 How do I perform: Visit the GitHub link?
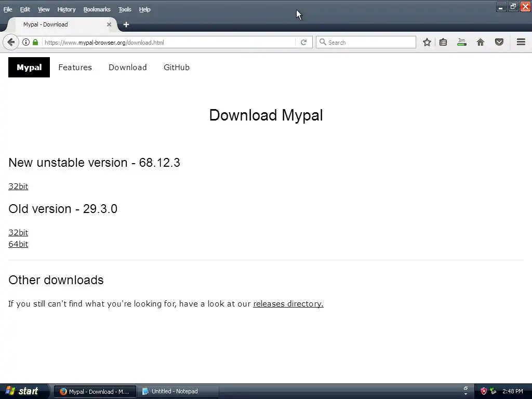(x=177, y=67)
